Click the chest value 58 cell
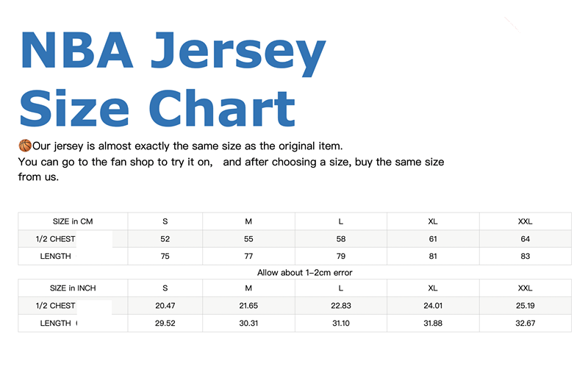The image size is (588, 367). [341, 239]
